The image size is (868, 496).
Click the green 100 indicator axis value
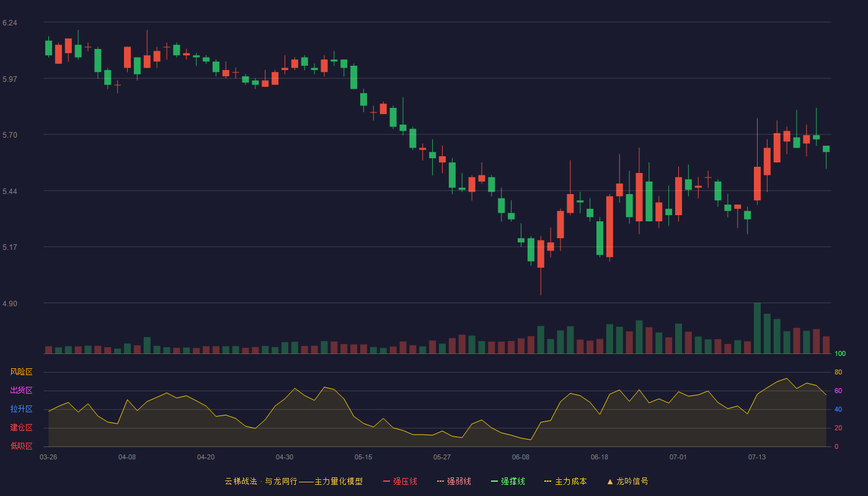pyautogui.click(x=840, y=354)
